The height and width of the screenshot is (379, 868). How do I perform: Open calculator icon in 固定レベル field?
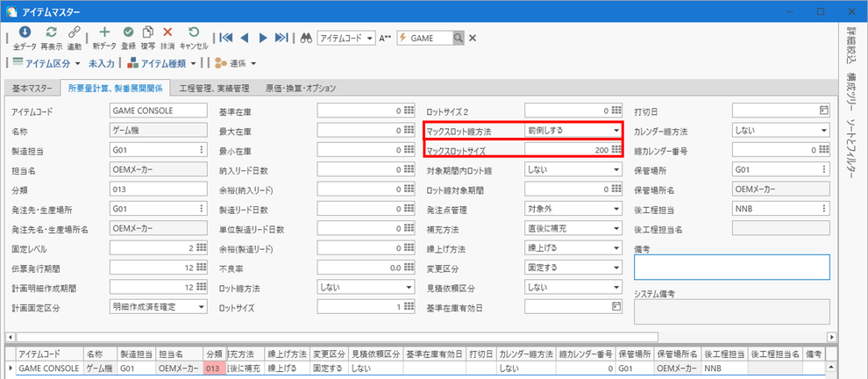(x=201, y=247)
